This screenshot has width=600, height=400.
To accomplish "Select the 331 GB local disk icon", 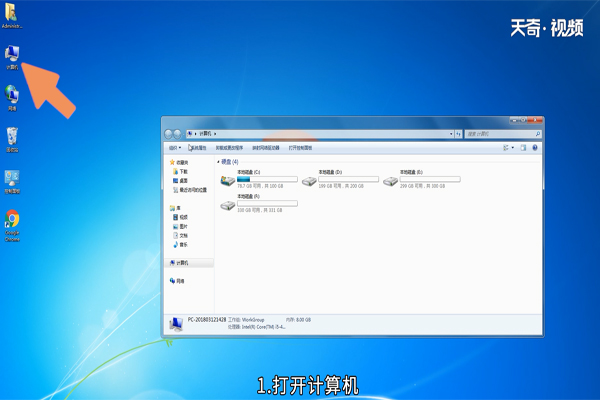I will click(x=228, y=205).
